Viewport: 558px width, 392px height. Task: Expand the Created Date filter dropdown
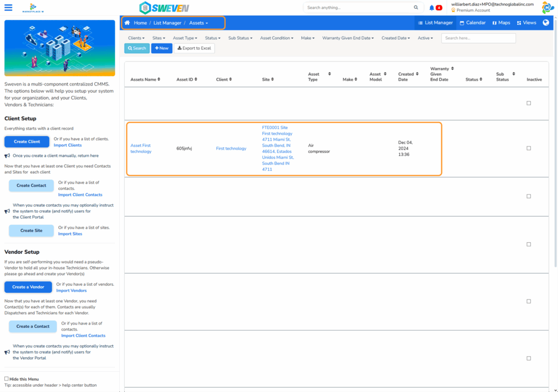point(396,38)
